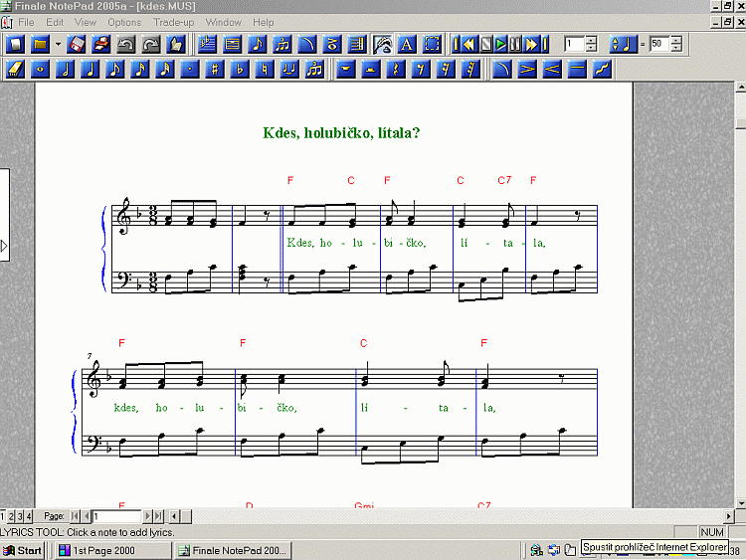746x560 pixels.
Task: Increase the playback measure number stepper
Action: pos(591,40)
